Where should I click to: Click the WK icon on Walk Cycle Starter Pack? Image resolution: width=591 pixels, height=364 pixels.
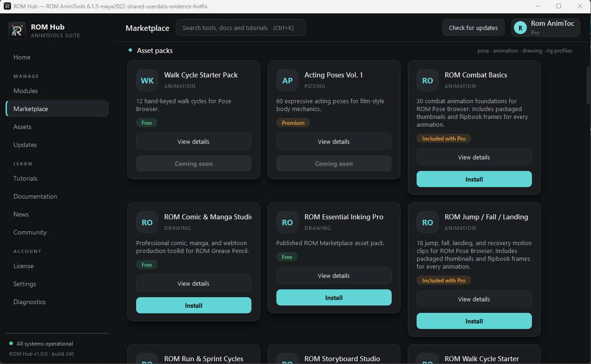(x=147, y=81)
